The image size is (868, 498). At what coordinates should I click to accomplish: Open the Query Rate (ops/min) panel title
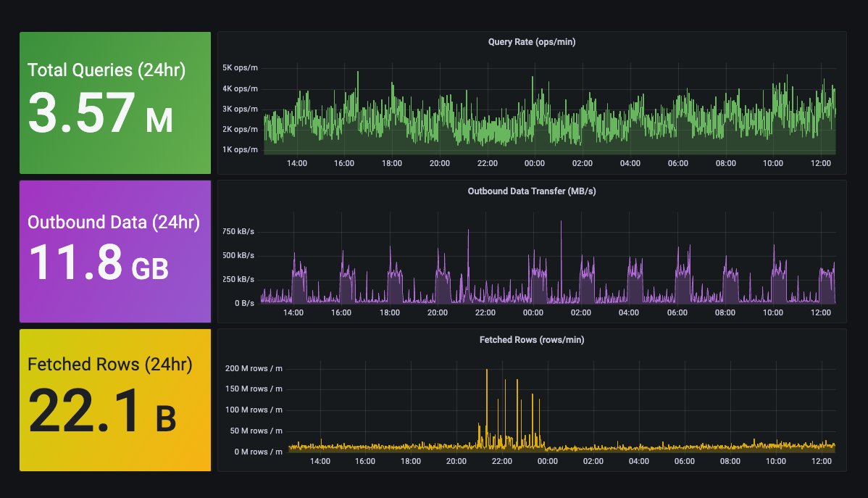pyautogui.click(x=531, y=41)
